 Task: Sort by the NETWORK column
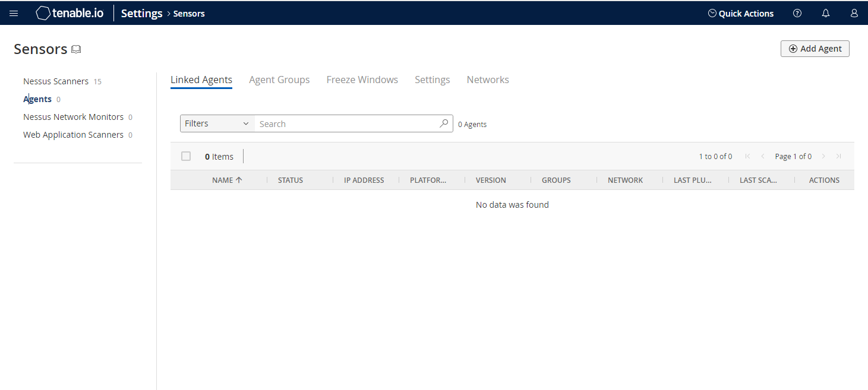pos(625,180)
